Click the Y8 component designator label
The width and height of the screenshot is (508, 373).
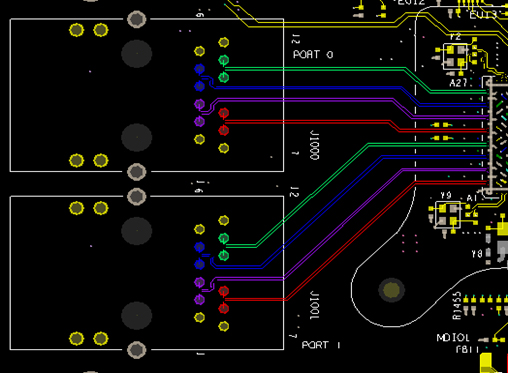pyautogui.click(x=477, y=254)
